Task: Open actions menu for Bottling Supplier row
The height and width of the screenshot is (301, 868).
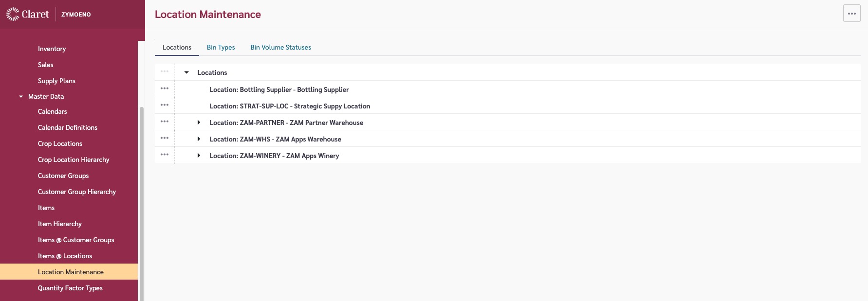Action: [165, 89]
